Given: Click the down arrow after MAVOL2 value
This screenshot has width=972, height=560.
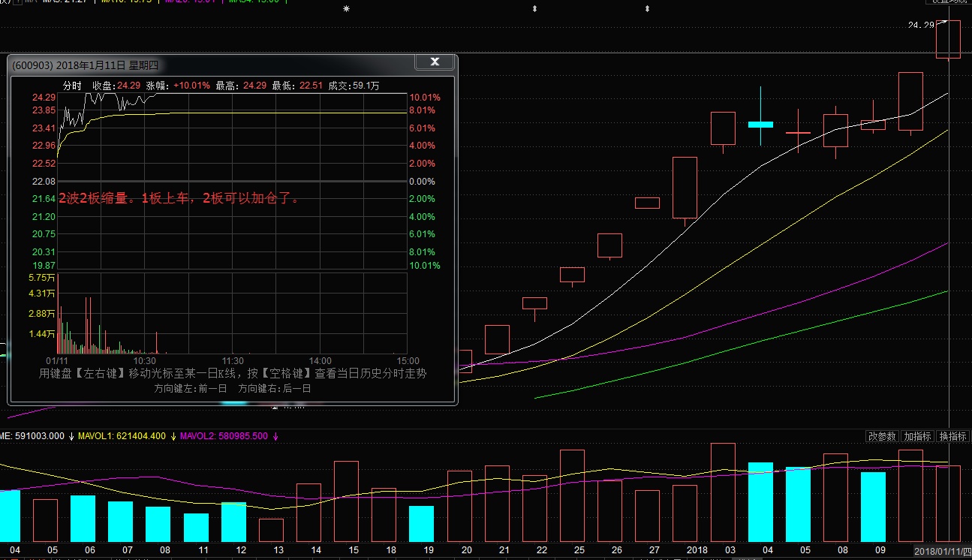Looking at the screenshot, I should click(275, 436).
